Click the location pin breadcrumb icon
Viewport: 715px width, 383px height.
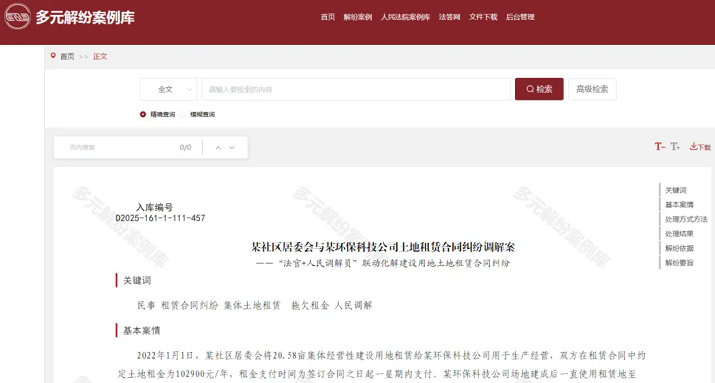tap(53, 56)
